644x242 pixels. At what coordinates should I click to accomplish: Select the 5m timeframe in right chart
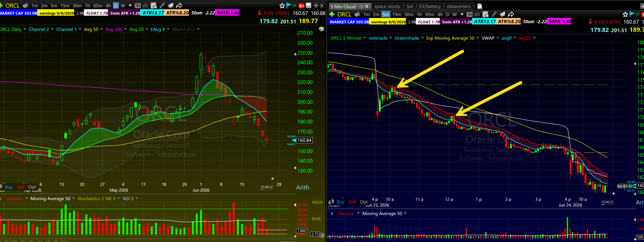(386, 14)
